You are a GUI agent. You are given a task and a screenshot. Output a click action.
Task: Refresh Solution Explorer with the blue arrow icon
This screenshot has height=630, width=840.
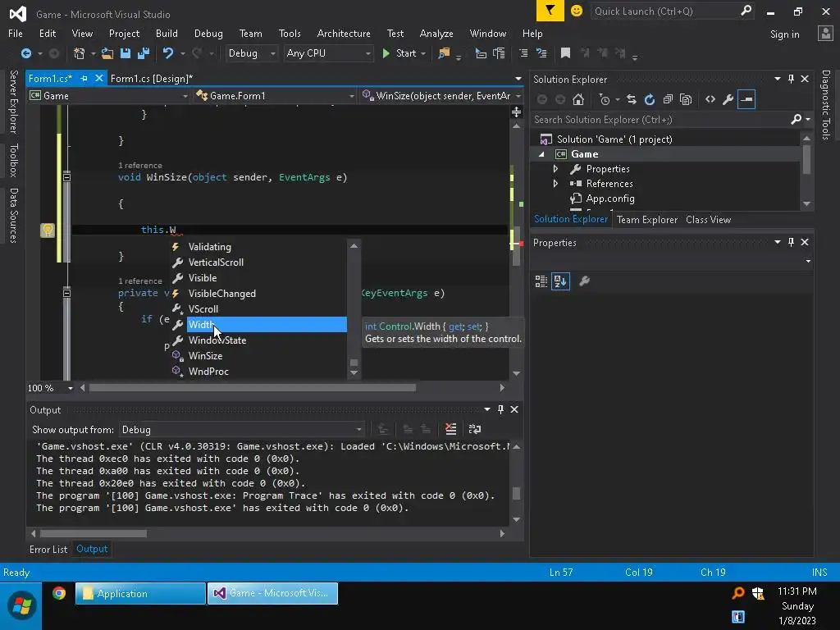[650, 99]
